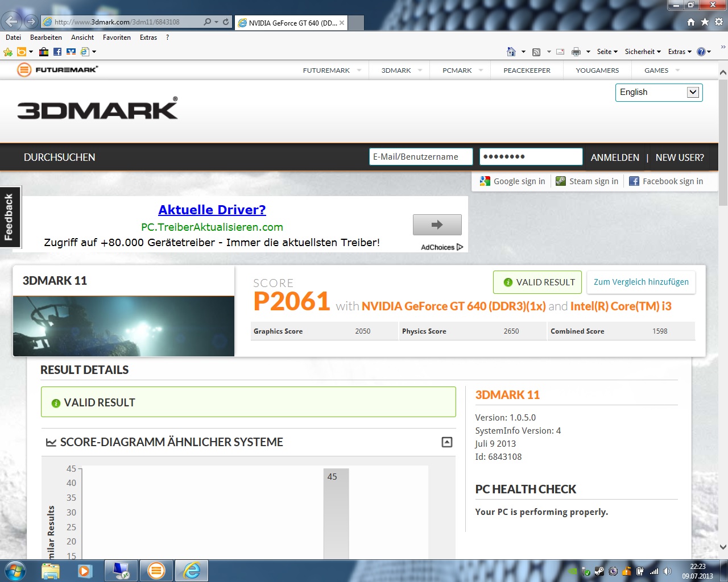728x582 pixels.
Task: Open IE settings gear icon
Action: coord(719,22)
